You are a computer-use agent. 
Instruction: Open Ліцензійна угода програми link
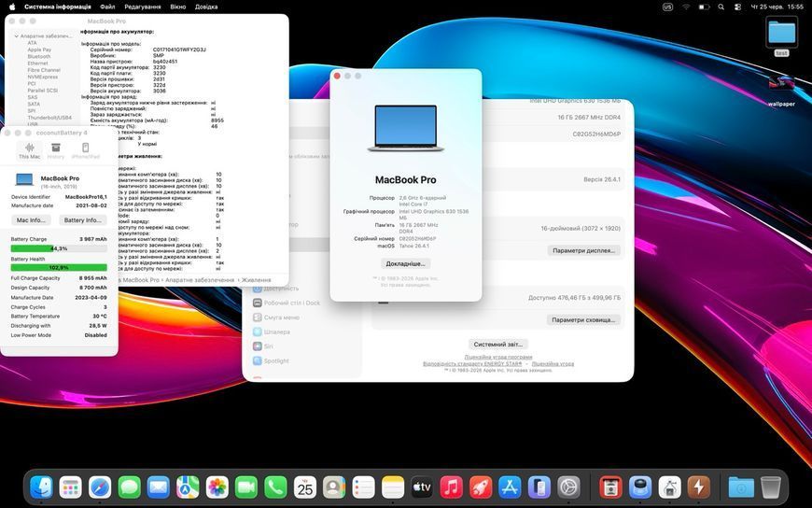(498, 357)
